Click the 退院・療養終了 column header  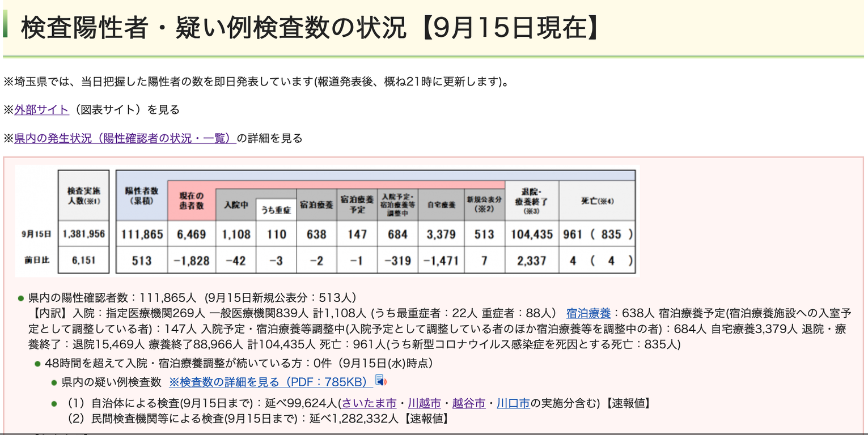[x=532, y=201]
